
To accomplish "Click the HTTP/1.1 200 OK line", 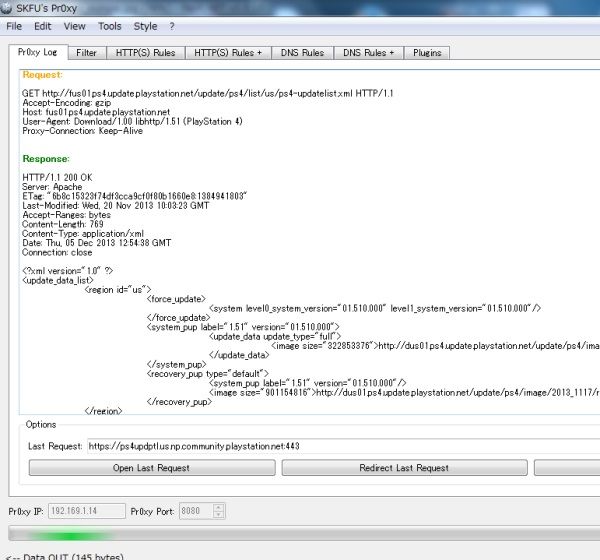I will pos(57,178).
